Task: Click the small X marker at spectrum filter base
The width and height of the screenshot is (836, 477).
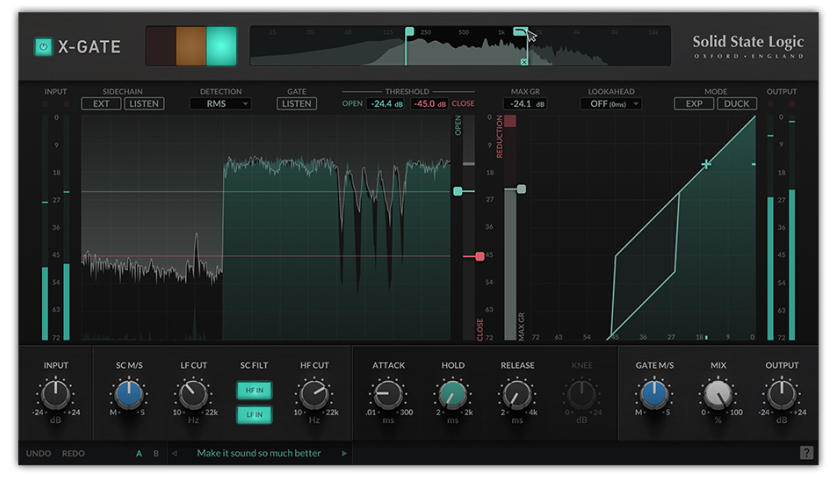Action: coord(524,62)
